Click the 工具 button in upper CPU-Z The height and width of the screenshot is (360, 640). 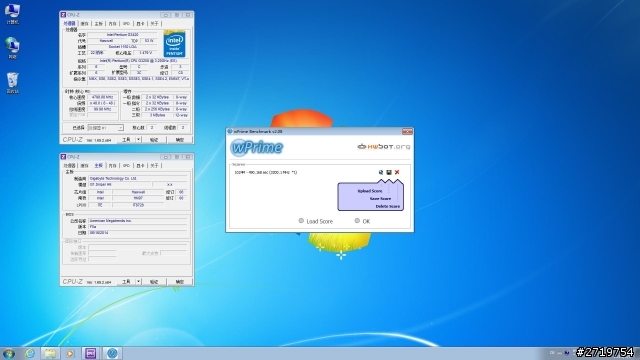[127, 140]
